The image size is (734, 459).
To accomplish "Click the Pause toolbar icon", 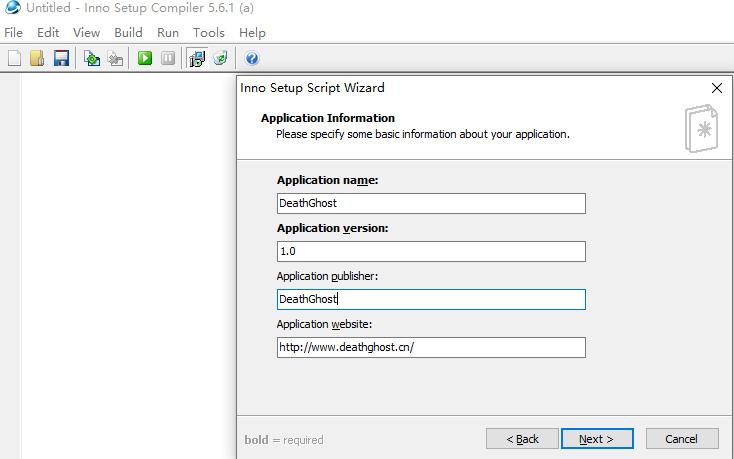I will tap(168, 58).
